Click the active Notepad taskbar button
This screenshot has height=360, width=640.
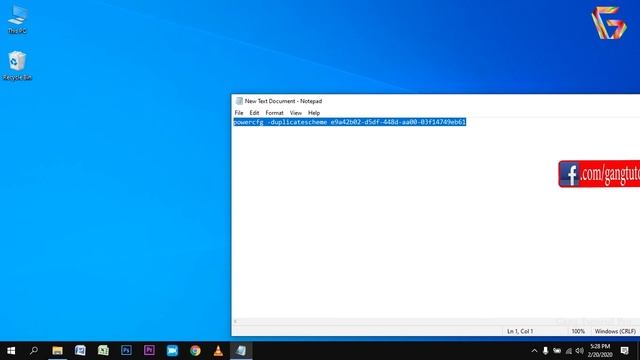[241, 351]
